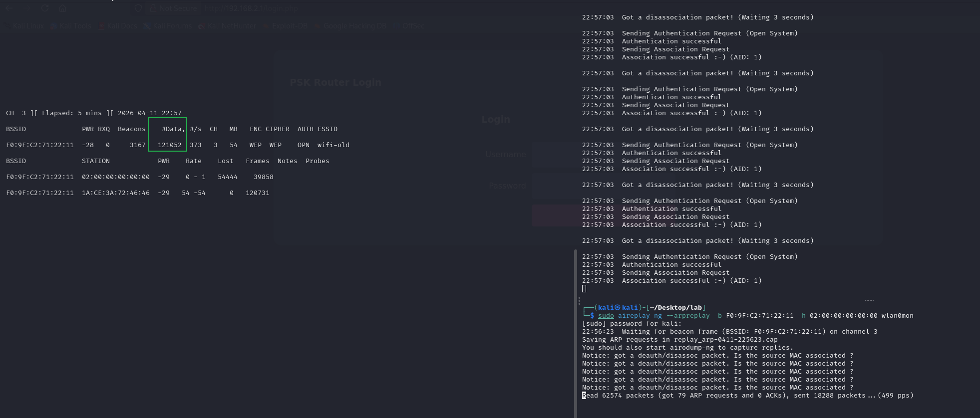
Task: Select station MAC 02:00:00:00:00:00 in airodump table
Action: coord(116,177)
